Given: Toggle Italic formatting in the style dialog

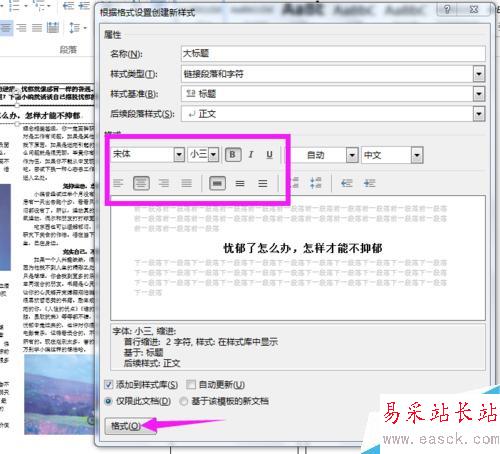Looking at the screenshot, I should coord(251,154).
